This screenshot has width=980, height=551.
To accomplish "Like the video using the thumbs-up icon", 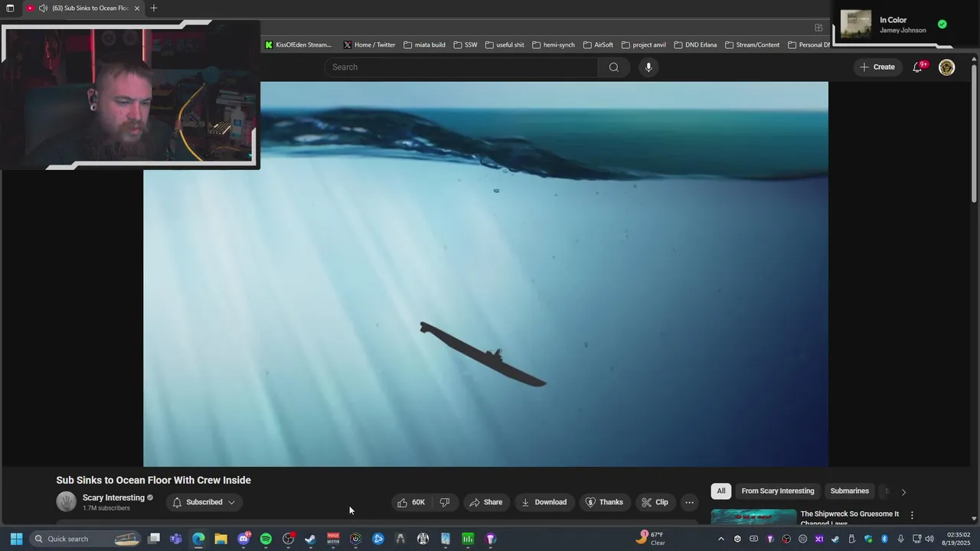I will pos(410,502).
